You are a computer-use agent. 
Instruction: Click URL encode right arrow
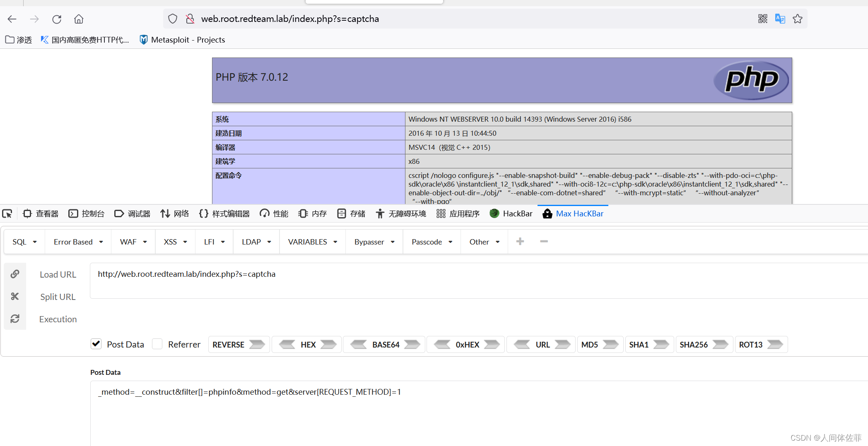[x=562, y=345]
